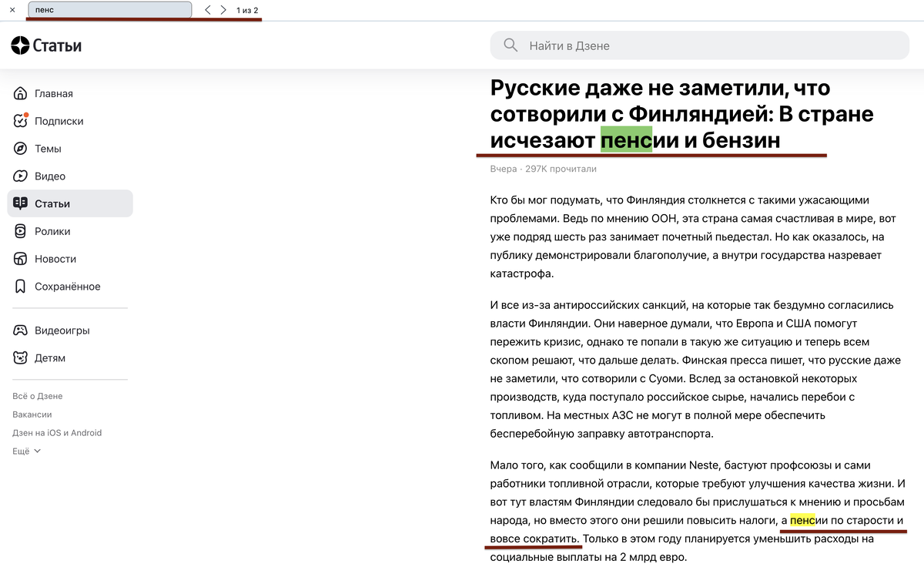Open Подписки from the sidebar icon

click(x=18, y=120)
